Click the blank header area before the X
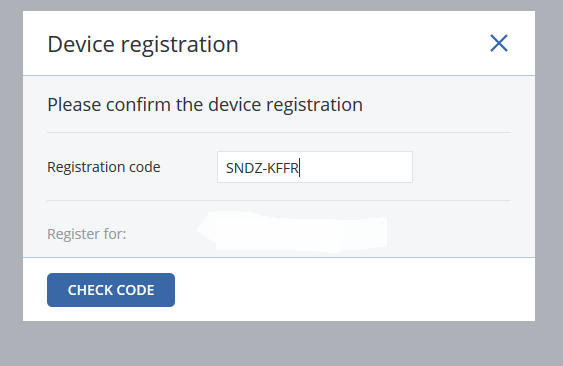Image resolution: width=563 pixels, height=366 pixels. [x=364, y=43]
